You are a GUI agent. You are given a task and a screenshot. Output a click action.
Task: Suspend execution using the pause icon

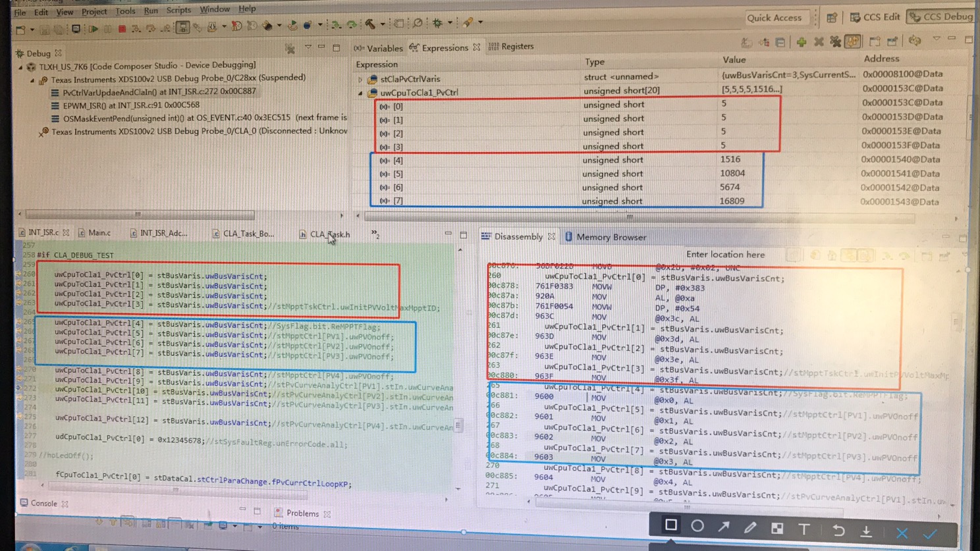click(x=108, y=28)
